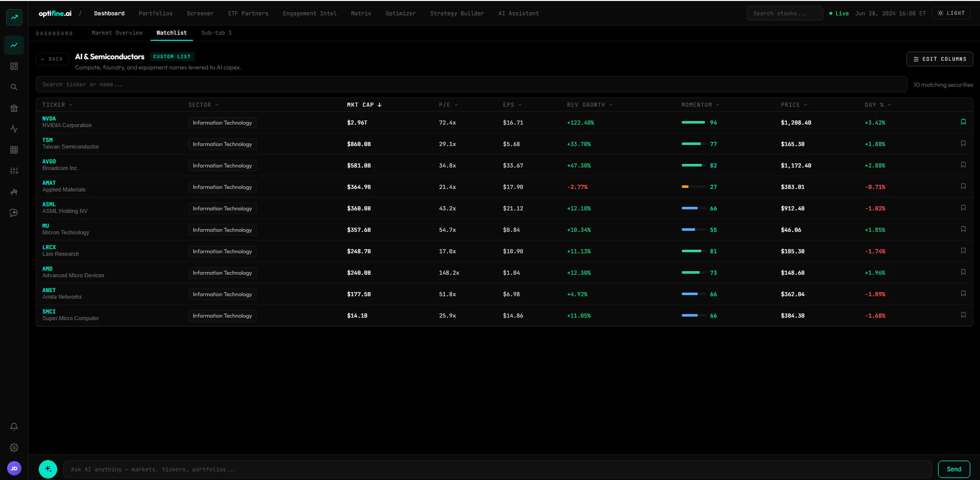The width and height of the screenshot is (980, 480).
Task: Open the Portfolios menu item in the top nav
Action: click(156, 13)
